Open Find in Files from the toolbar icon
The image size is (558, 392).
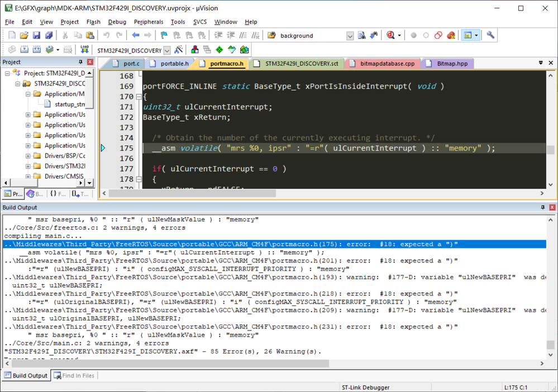point(361,35)
